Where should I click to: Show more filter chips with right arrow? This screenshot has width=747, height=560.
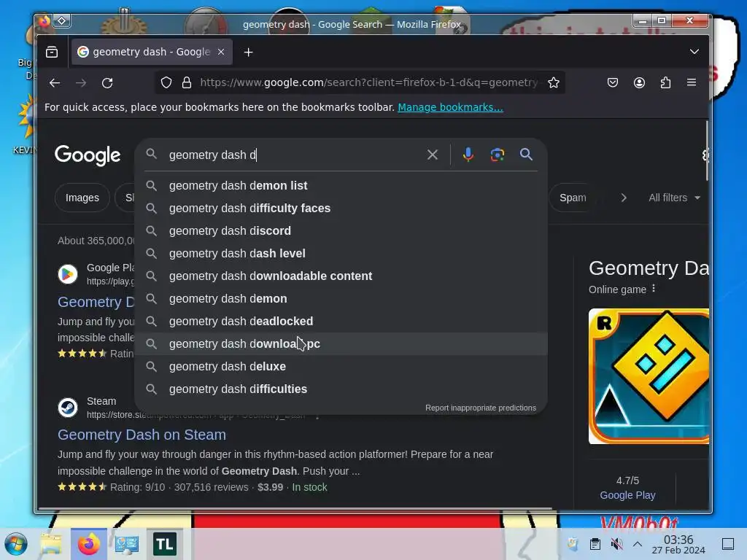click(624, 198)
